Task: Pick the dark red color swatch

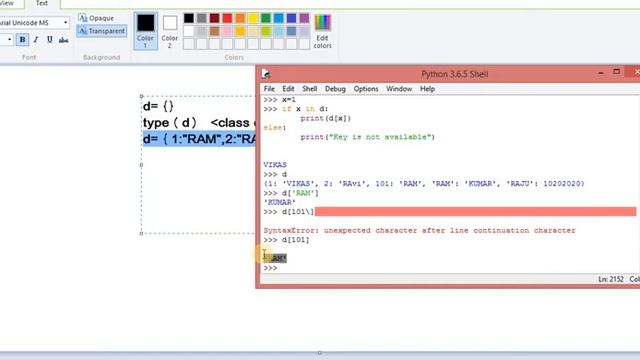Action: point(214,18)
